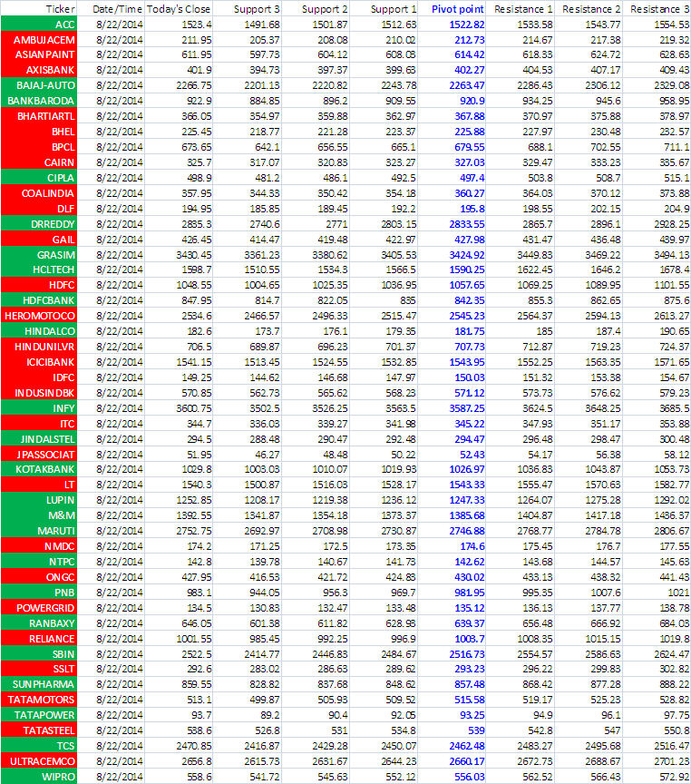Select the ITC ticker cell
Image resolution: width=691 pixels, height=784 pixels.
[39, 424]
